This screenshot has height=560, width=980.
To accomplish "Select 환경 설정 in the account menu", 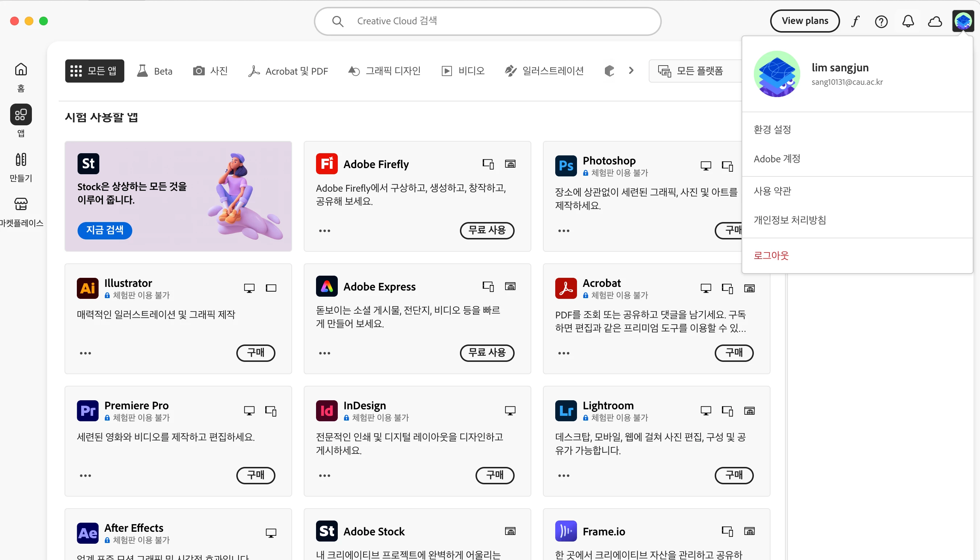I will pyautogui.click(x=772, y=129).
